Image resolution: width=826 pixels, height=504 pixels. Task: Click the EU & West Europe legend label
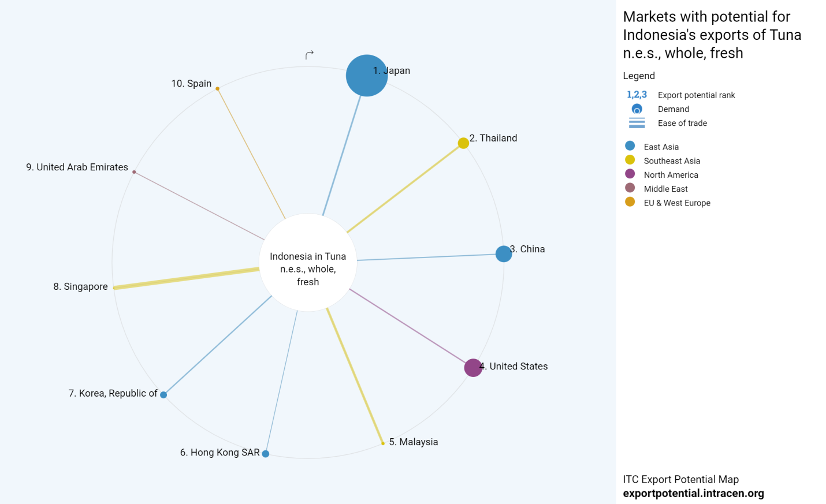point(677,203)
